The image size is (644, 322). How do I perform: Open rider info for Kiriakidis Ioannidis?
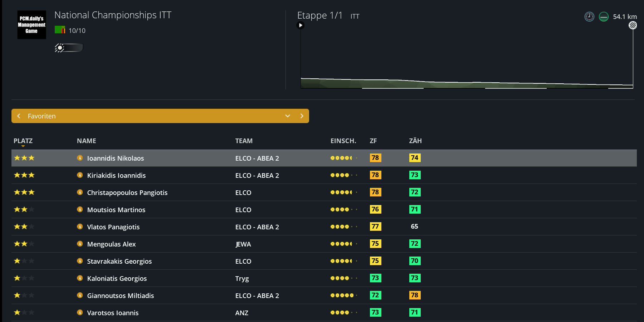click(80, 175)
